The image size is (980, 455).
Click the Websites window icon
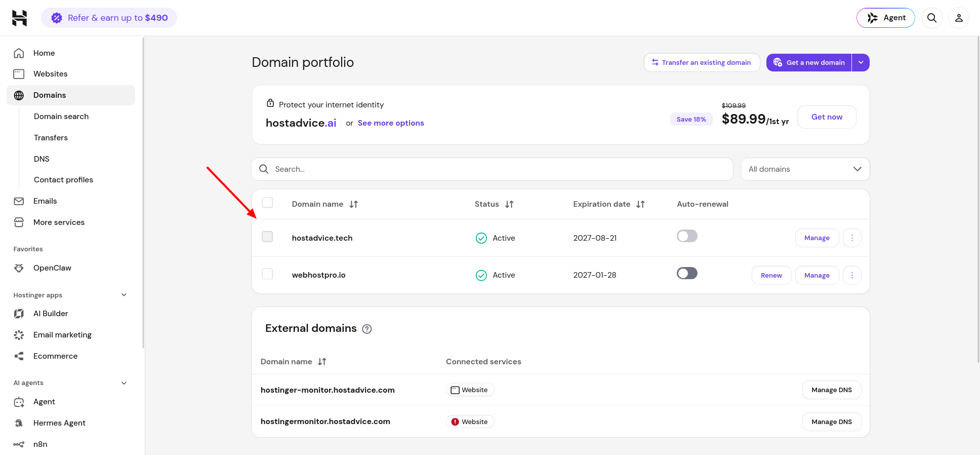point(19,74)
